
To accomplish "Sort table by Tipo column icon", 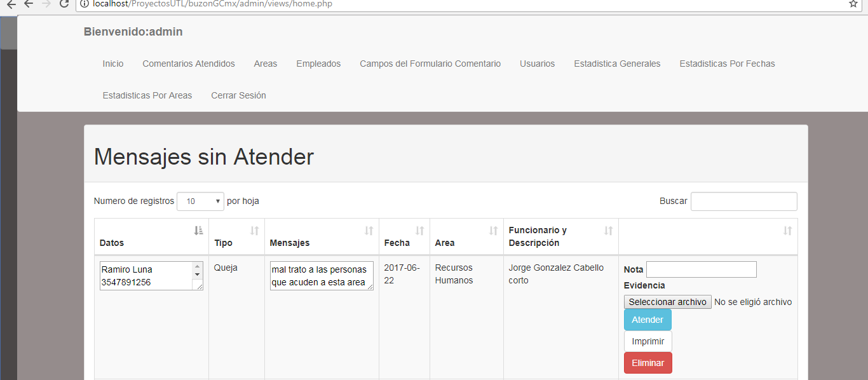I will 254,231.
